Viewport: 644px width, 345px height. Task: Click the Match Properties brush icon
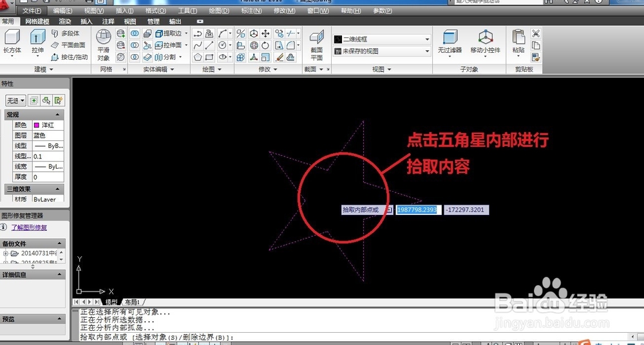coord(536,57)
